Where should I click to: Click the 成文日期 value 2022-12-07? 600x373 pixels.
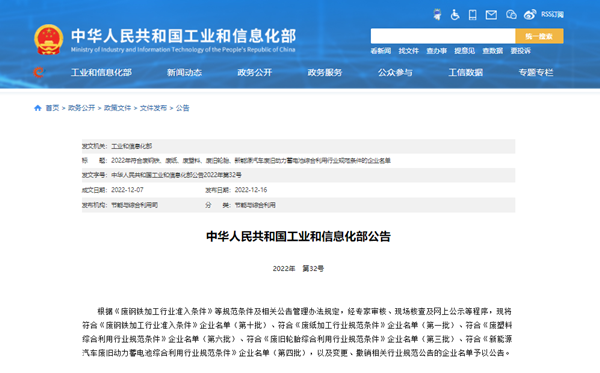[x=127, y=190]
